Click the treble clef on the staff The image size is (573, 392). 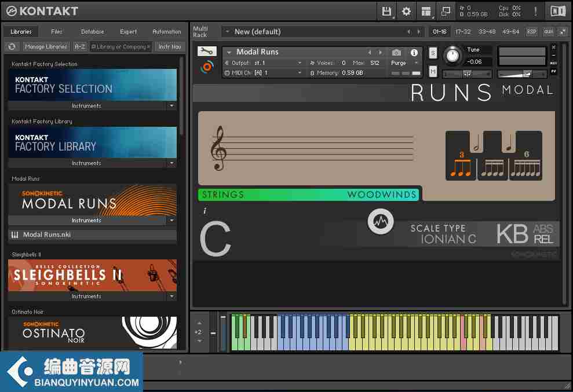click(x=218, y=148)
